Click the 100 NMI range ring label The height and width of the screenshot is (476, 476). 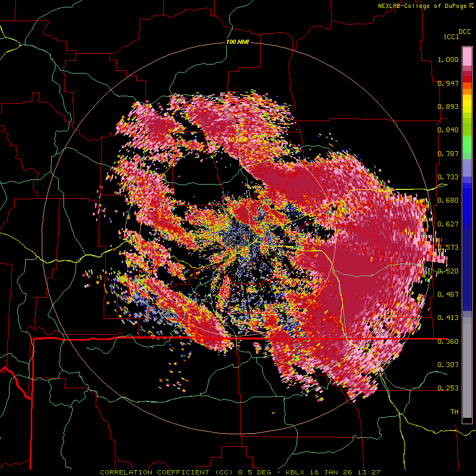coord(237,42)
